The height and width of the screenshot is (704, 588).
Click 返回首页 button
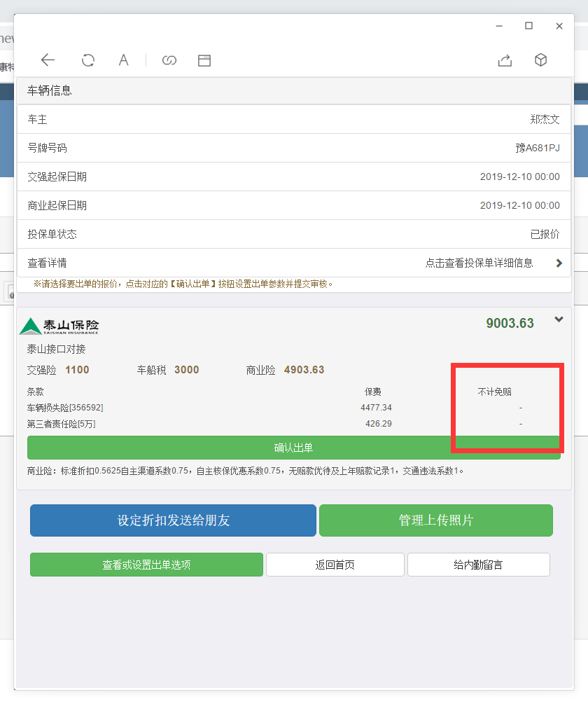[x=335, y=565]
